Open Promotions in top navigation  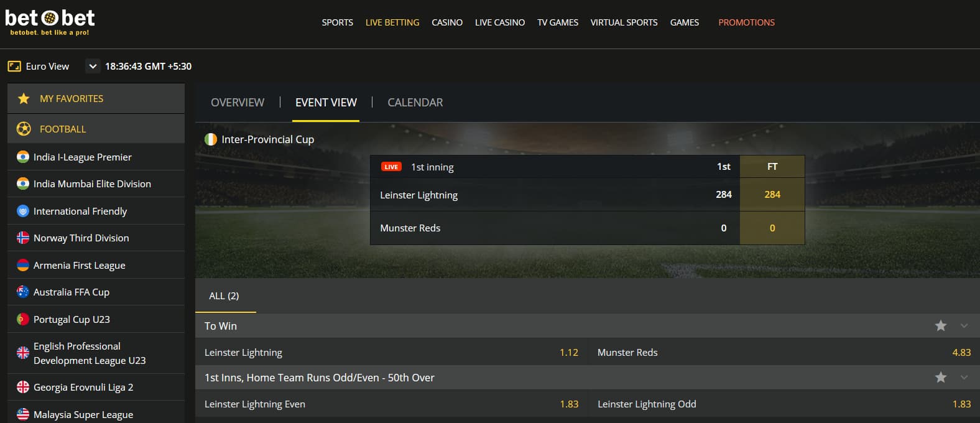[746, 22]
